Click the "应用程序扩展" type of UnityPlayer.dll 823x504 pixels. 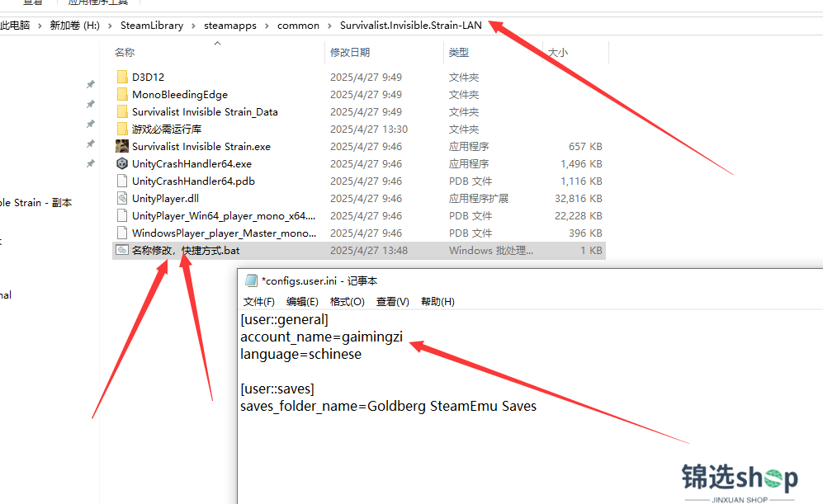point(479,198)
